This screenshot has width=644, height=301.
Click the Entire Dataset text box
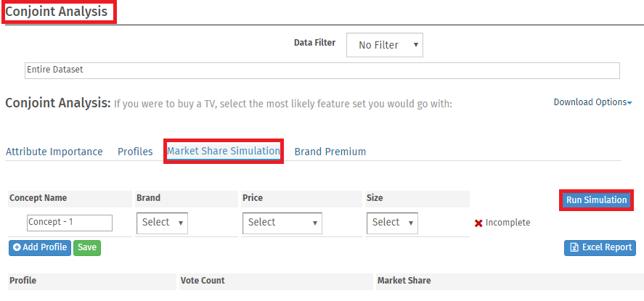click(322, 70)
